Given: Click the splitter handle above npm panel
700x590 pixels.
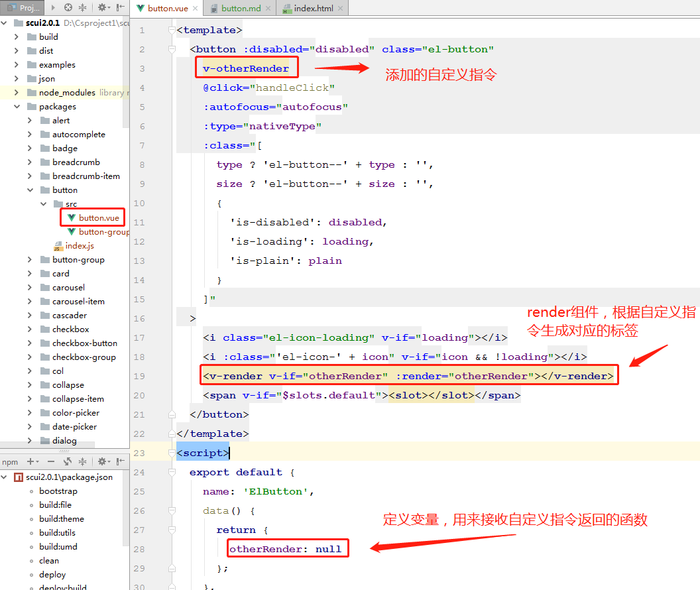Looking at the screenshot, I should [x=64, y=451].
